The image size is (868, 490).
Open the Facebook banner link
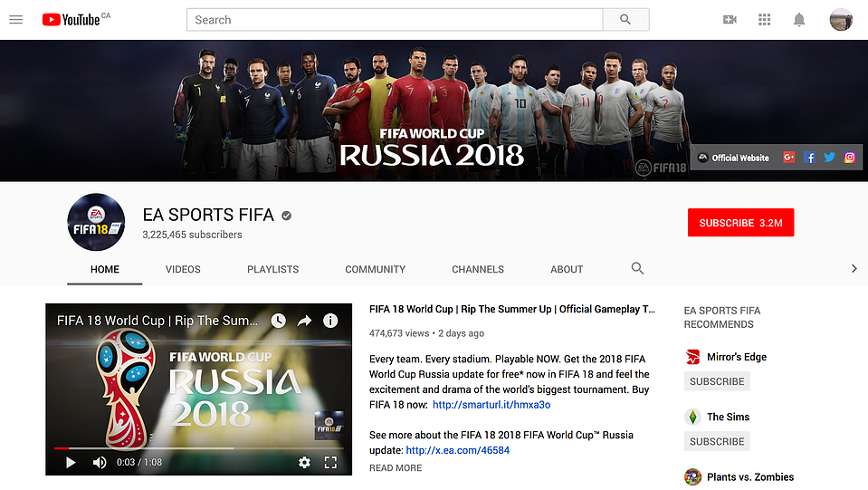809,158
